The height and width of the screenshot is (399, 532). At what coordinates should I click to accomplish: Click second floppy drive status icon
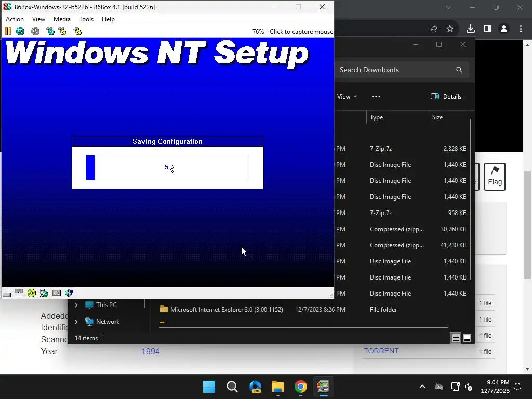click(19, 293)
